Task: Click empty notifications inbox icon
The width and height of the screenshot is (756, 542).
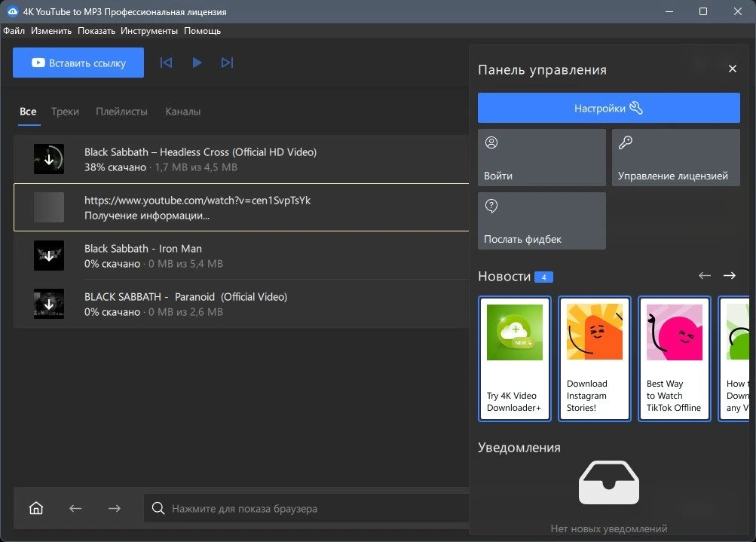Action: [x=609, y=482]
